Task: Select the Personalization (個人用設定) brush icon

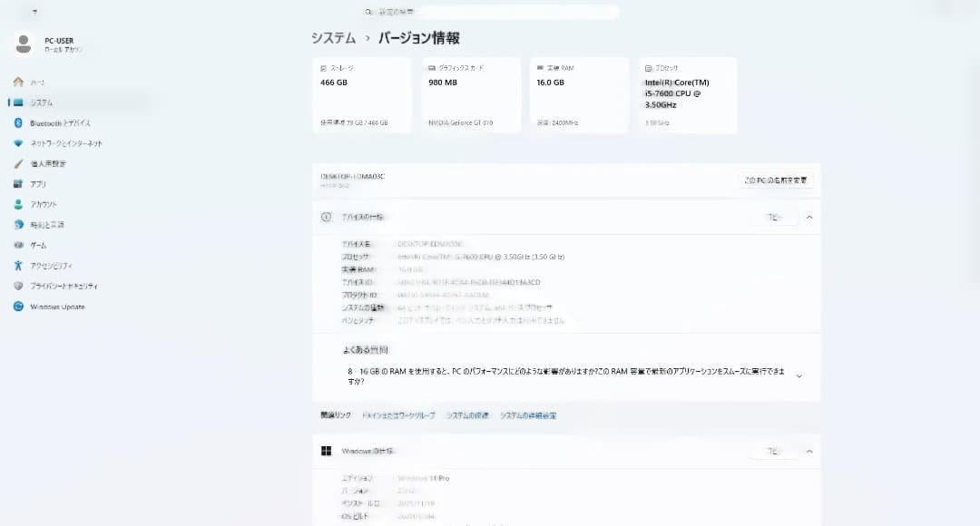Action: pos(18,164)
